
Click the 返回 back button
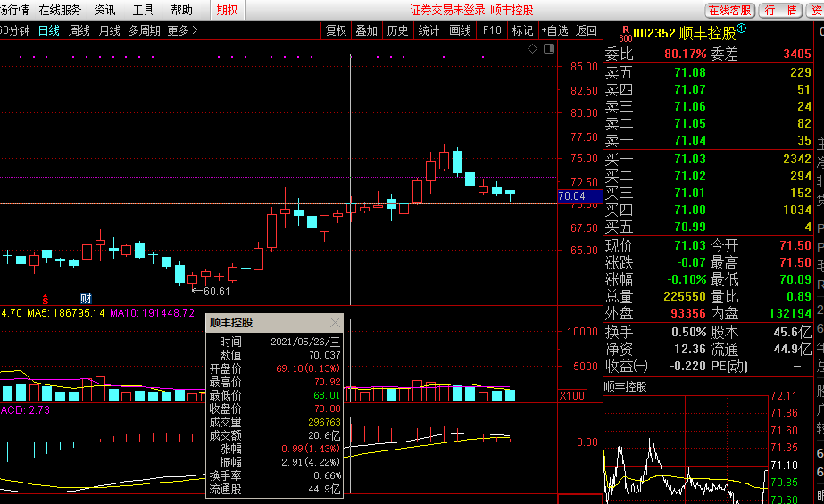pos(586,31)
